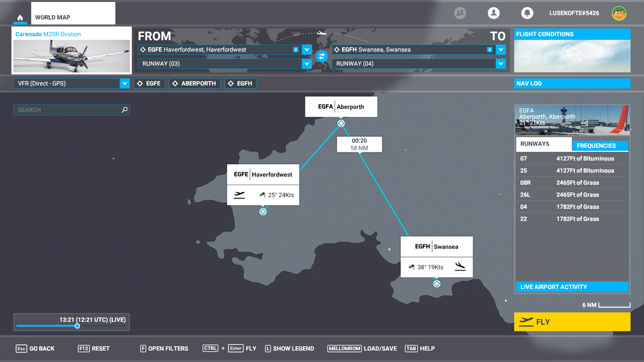Clear the EGFE Haverfordwest departure field
Image resolution: width=644 pixels, height=362 pixels.
click(296, 50)
